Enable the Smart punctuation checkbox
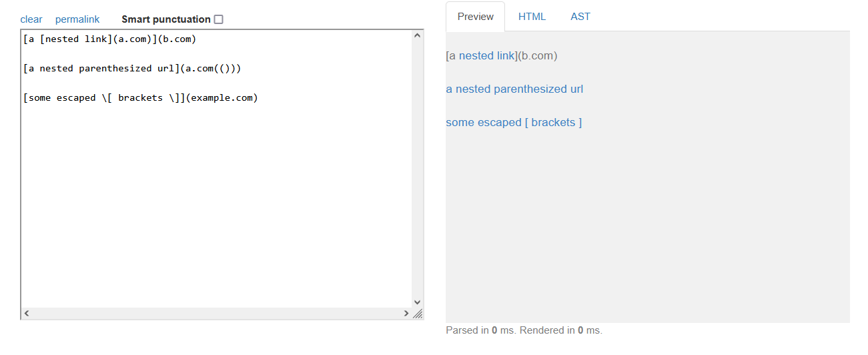This screenshot has height=355, width=868. pyautogui.click(x=219, y=19)
